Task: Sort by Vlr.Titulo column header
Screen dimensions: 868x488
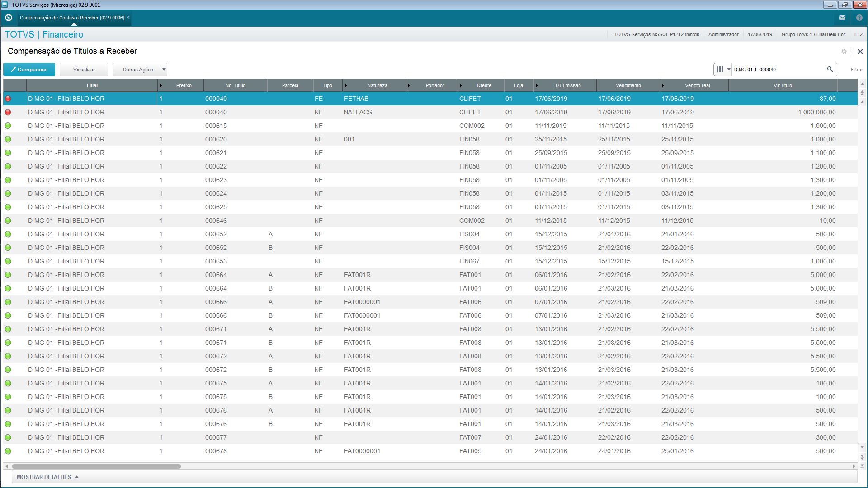Action: coord(782,85)
